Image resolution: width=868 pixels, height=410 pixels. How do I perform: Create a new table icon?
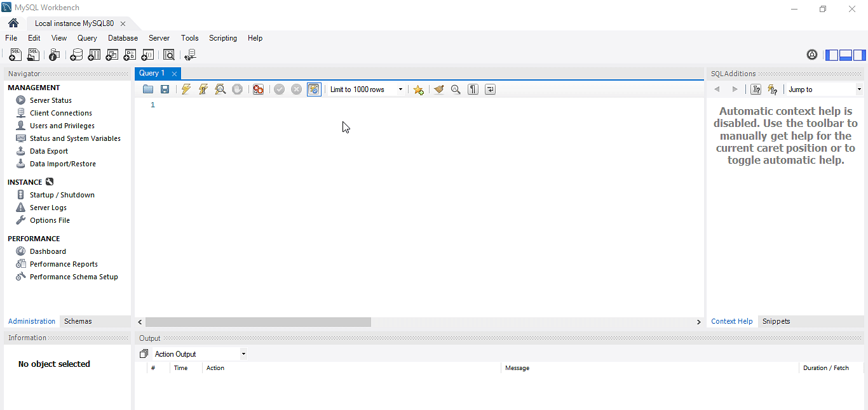[x=94, y=55]
